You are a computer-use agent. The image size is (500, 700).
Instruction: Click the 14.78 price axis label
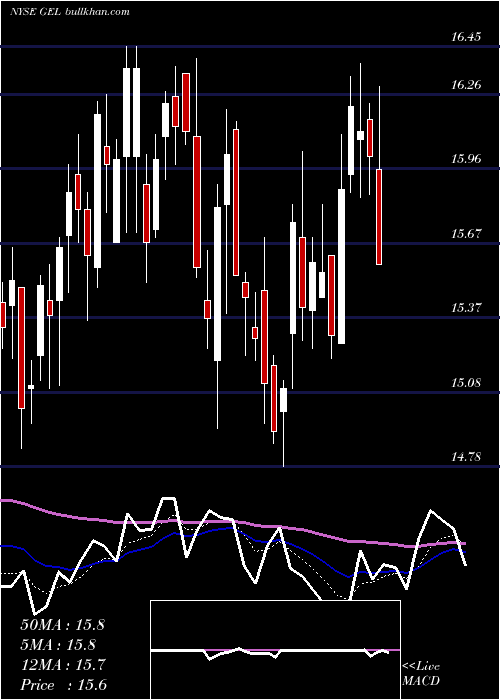466,457
